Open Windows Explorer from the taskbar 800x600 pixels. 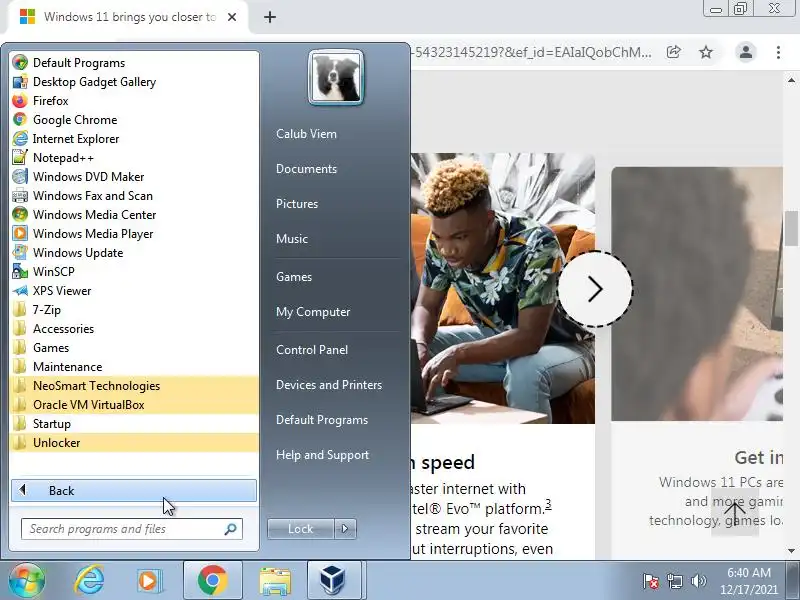point(275,581)
